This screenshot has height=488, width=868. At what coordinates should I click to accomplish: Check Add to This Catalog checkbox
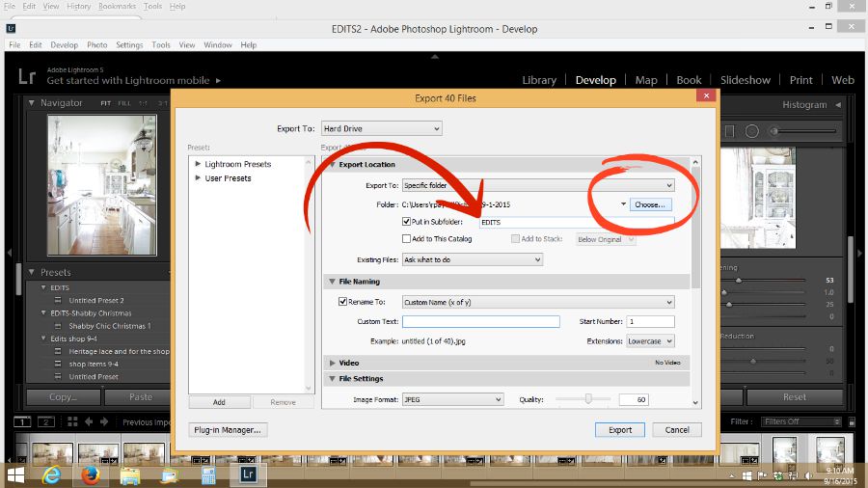pos(406,239)
